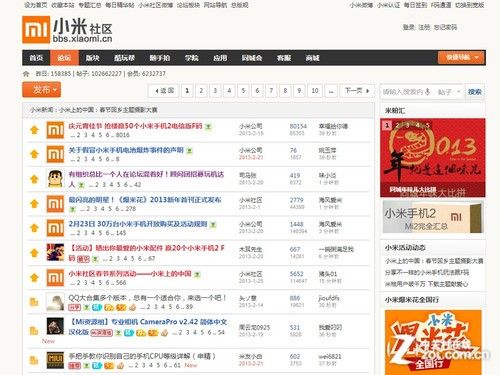Screen dimensions: 500x375
Task: Go to page 5 in pagination
Action: pyautogui.click(x=243, y=91)
